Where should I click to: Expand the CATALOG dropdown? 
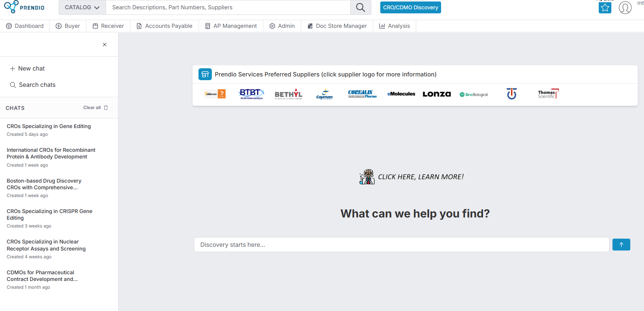point(82,7)
